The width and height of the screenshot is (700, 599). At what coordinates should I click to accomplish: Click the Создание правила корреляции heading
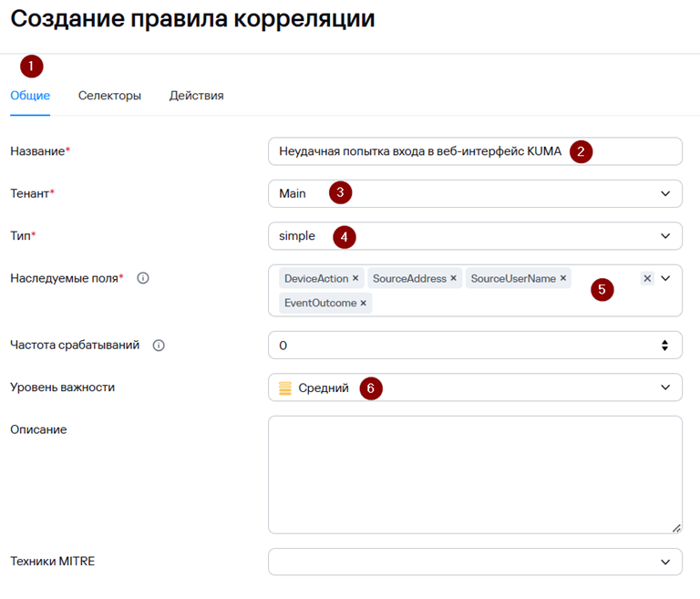[x=192, y=19]
